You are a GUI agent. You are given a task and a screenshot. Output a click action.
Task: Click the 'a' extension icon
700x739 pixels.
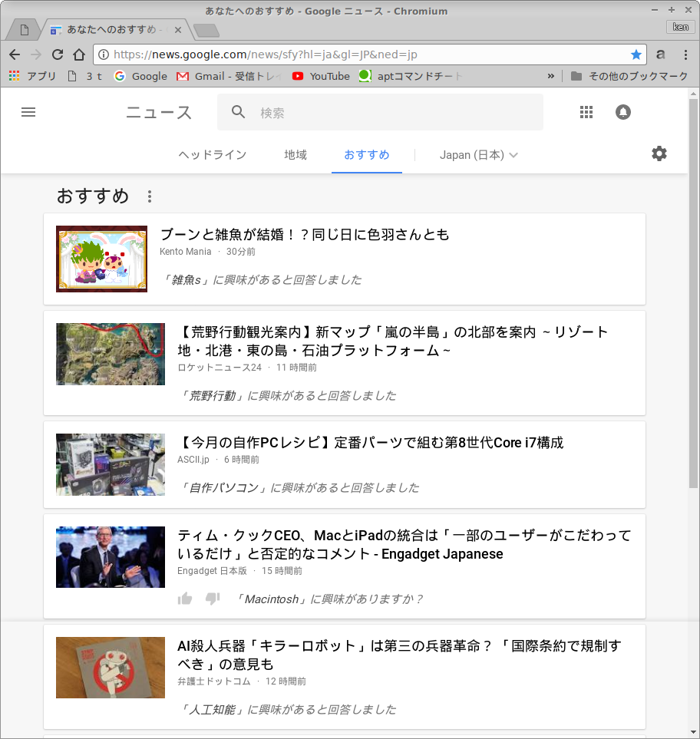[x=661, y=54]
